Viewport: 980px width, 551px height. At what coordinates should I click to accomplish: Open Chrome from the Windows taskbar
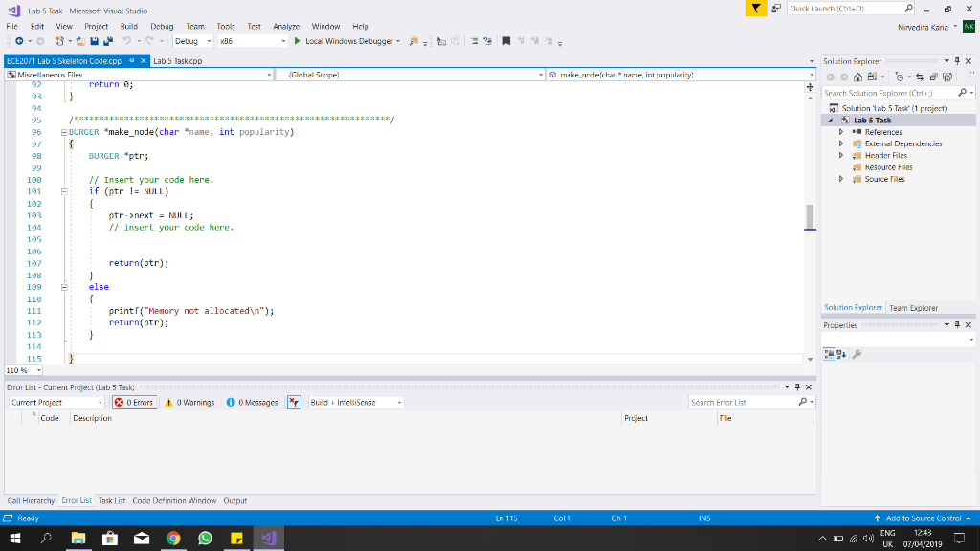click(x=173, y=538)
